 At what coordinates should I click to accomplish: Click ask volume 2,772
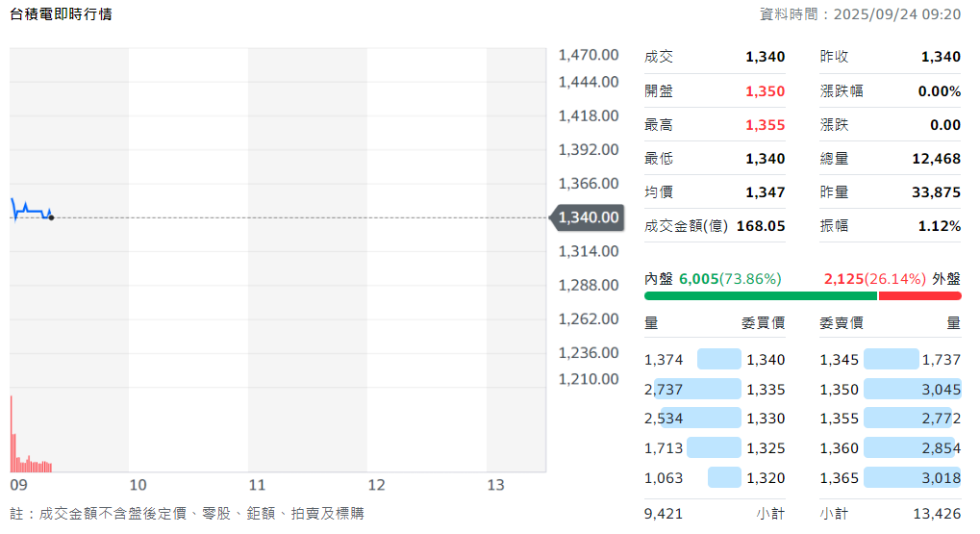[x=942, y=419]
